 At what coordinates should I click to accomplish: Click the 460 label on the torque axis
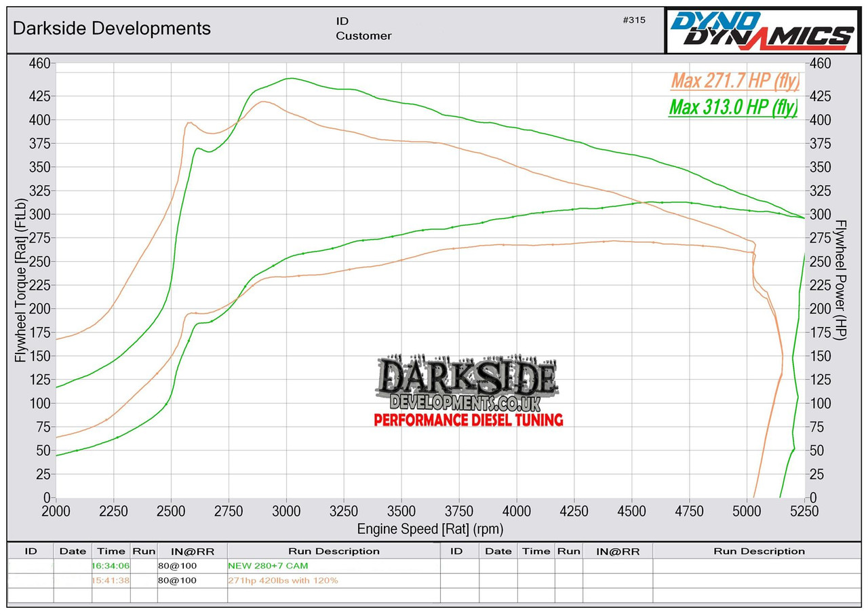(x=40, y=63)
